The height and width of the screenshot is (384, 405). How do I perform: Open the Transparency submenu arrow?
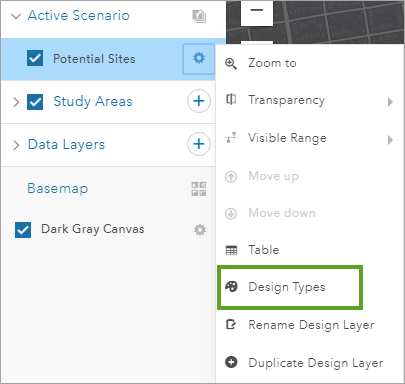[x=390, y=102]
